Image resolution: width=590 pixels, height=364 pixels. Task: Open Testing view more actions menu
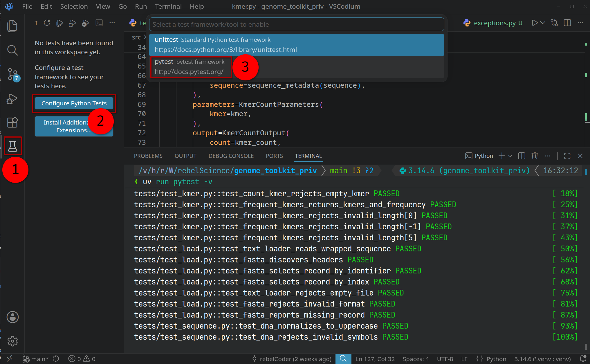(x=112, y=23)
